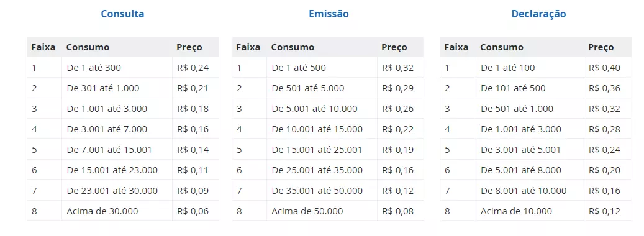The width and height of the screenshot is (644, 236).
Task: Select Consulta price R$ 0,21
Action: click(193, 88)
